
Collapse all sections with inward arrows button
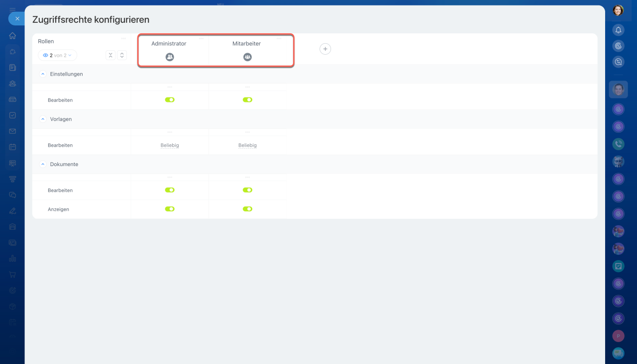[x=110, y=55]
